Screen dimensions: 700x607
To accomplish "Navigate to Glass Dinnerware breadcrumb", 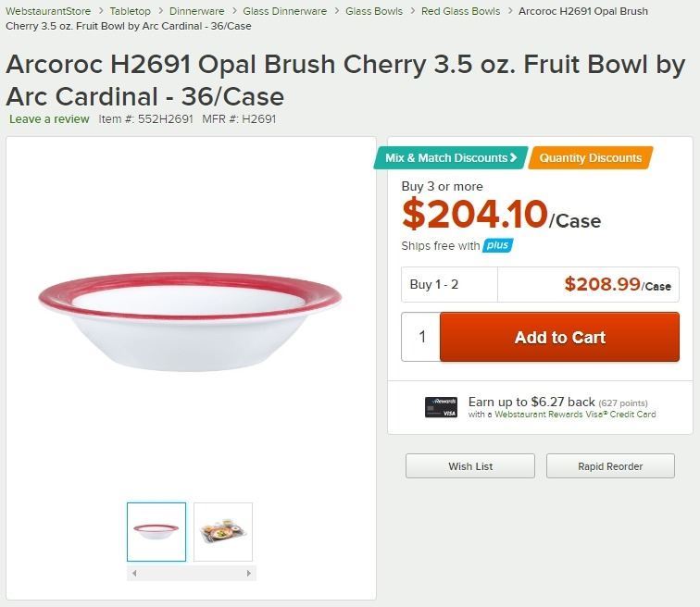I will pos(284,11).
